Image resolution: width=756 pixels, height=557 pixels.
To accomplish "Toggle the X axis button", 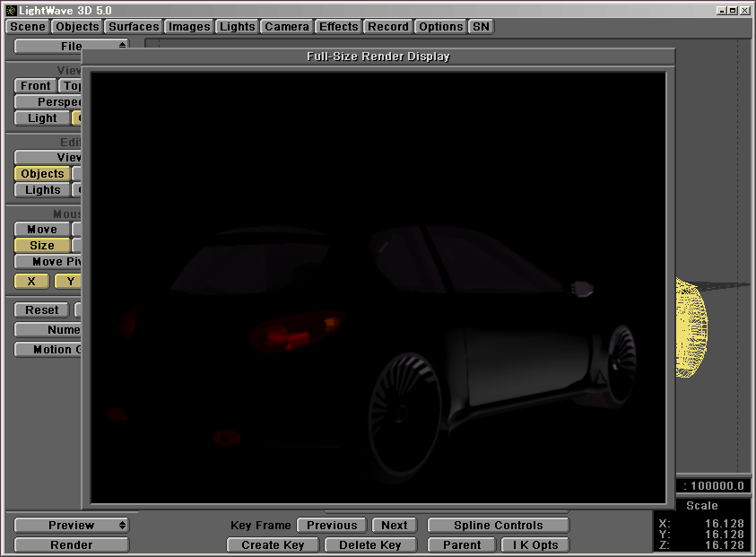I will point(32,282).
